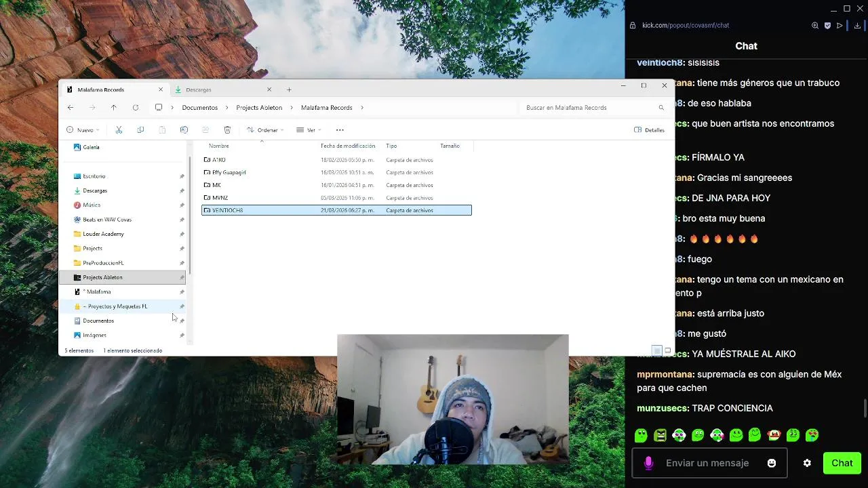The width and height of the screenshot is (868, 488).
Task: Cut the selected folder
Action: point(119,130)
